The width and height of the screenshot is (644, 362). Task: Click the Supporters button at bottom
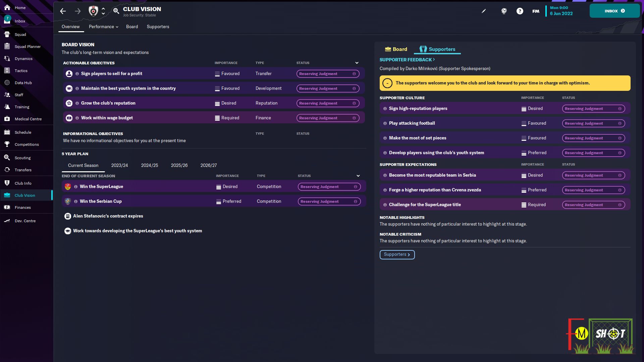click(397, 255)
